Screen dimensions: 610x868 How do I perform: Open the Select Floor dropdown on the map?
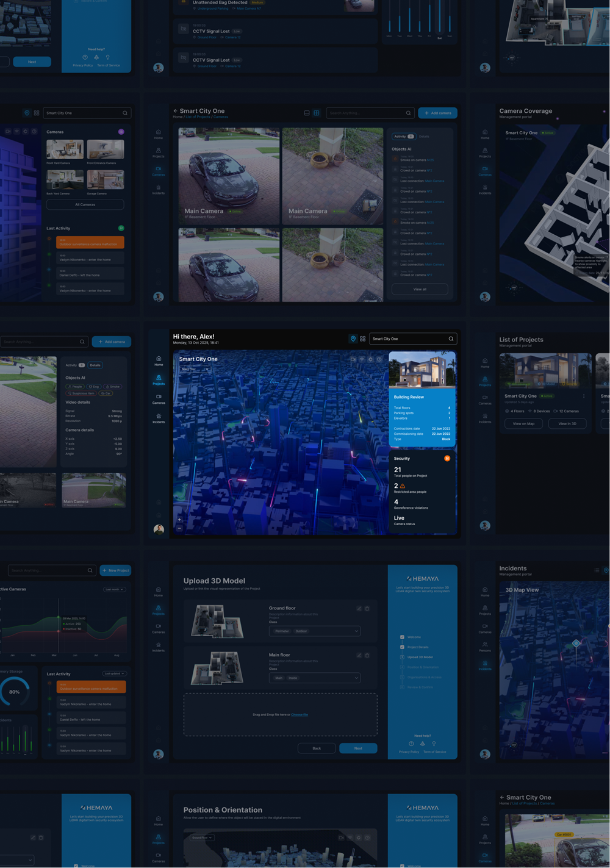coord(195,369)
